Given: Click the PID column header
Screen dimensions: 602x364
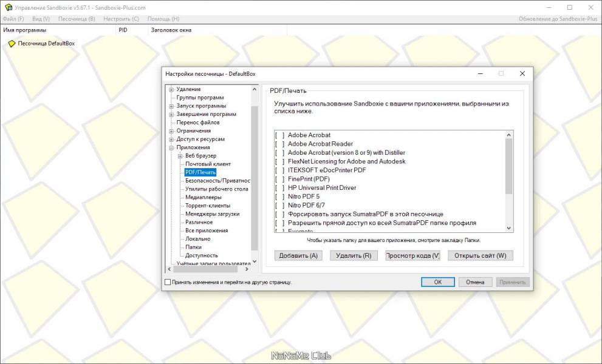Looking at the screenshot, I should point(131,30).
